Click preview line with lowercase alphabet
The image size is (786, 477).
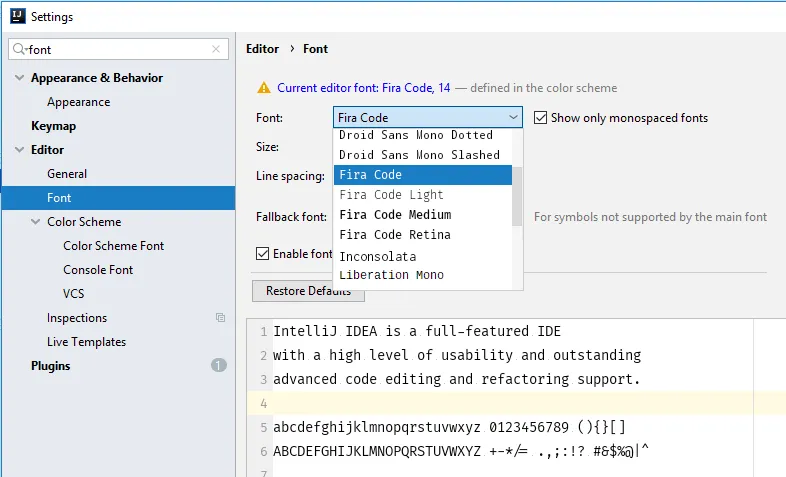coord(449,427)
